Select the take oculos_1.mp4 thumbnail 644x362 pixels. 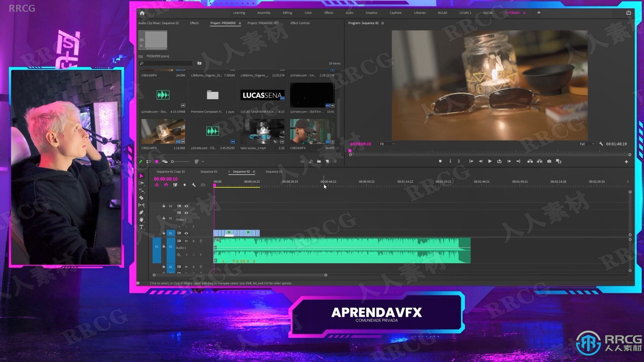(262, 131)
